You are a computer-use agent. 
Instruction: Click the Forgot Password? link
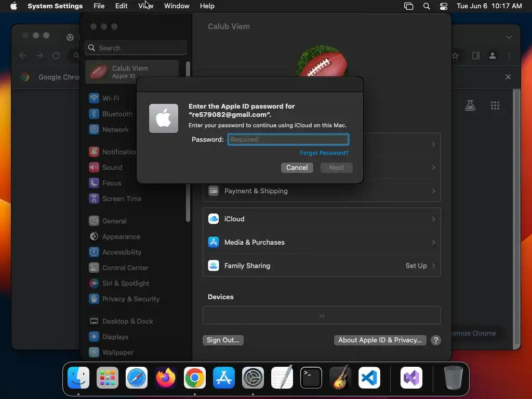[x=324, y=153]
